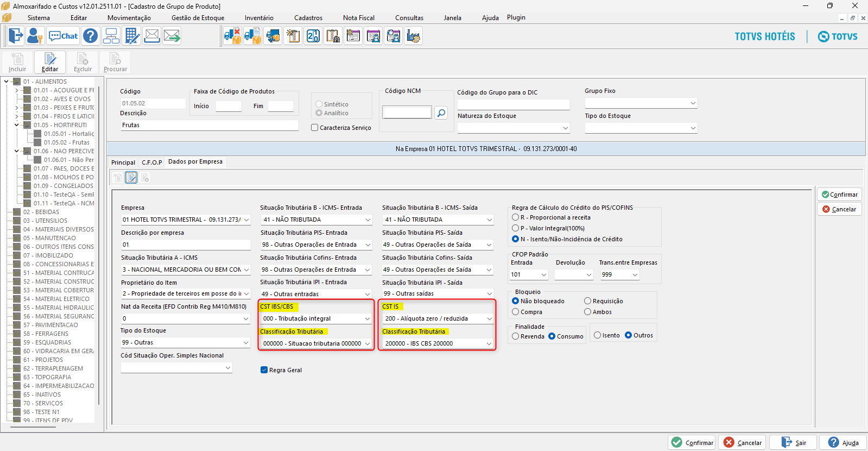Select R - Proporcional a receita option
Viewport: 868px width, 451px height.
(x=515, y=217)
